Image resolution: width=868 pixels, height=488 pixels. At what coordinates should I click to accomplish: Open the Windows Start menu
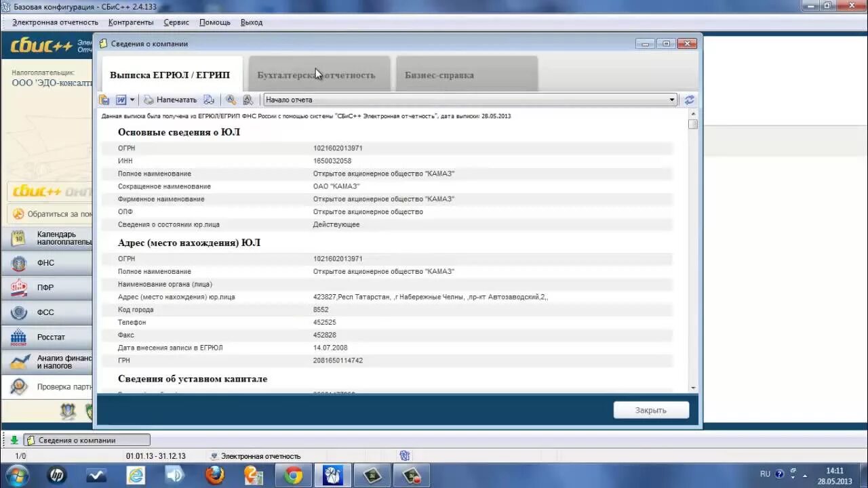point(17,475)
